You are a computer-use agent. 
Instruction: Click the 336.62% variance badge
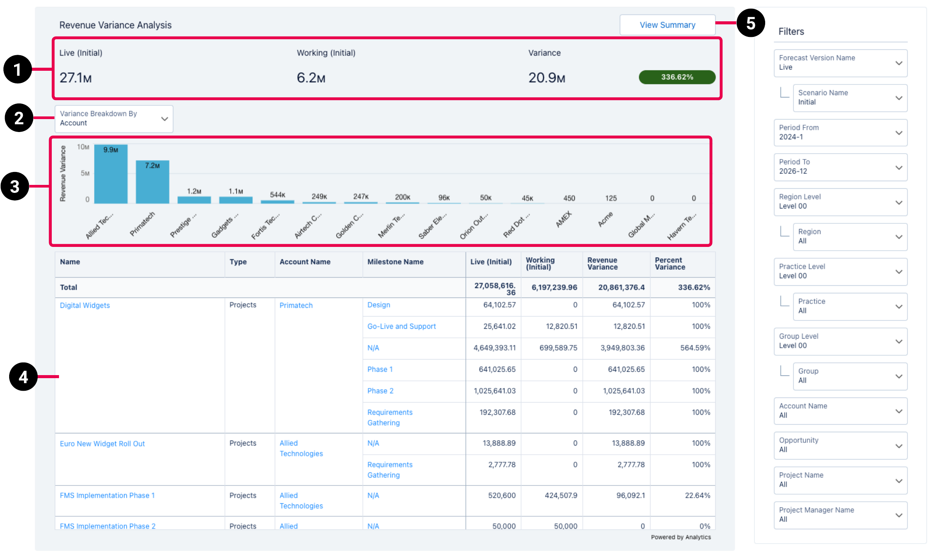click(677, 77)
